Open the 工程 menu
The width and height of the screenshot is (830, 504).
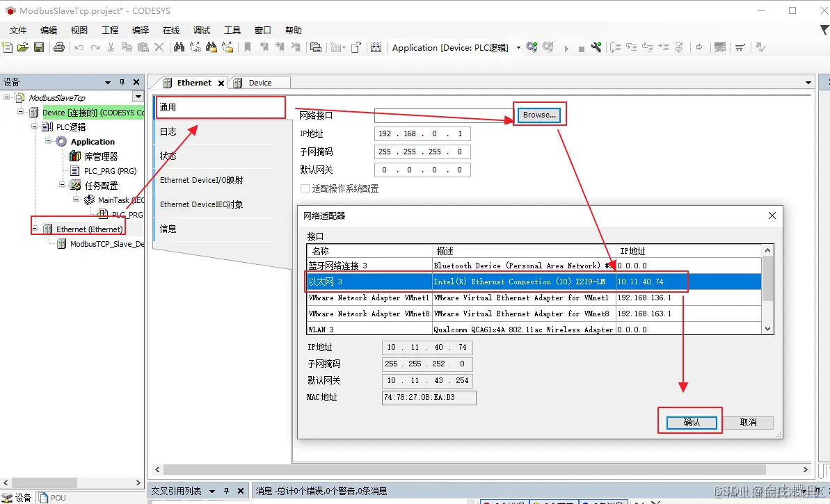[x=109, y=30]
